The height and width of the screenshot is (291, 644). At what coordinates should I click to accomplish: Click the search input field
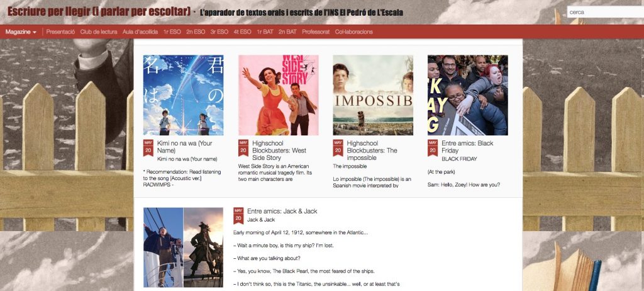[x=604, y=12]
